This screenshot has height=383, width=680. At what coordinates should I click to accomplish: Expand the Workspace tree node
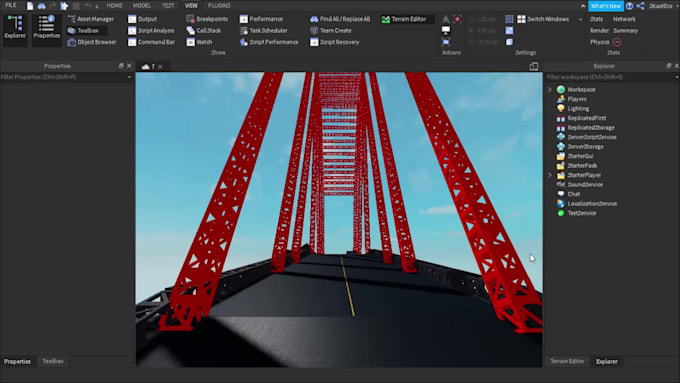(x=549, y=89)
